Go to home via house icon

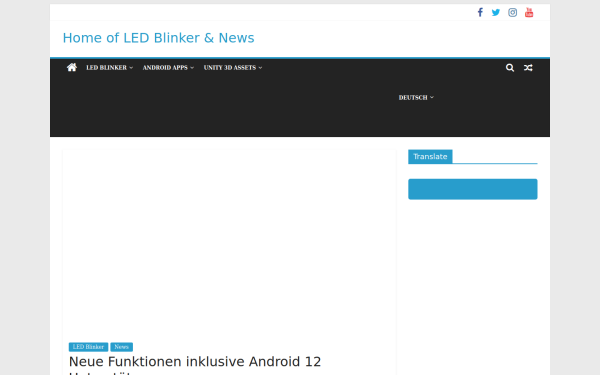coord(72,67)
